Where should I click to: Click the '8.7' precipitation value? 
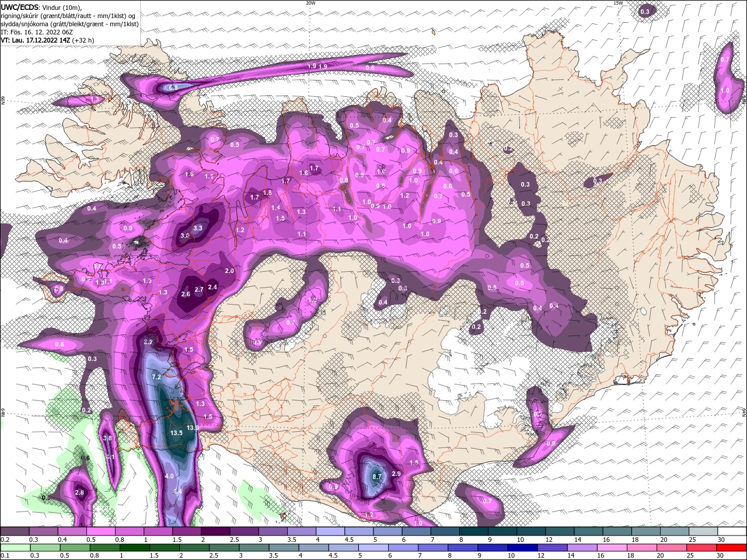pos(377,477)
